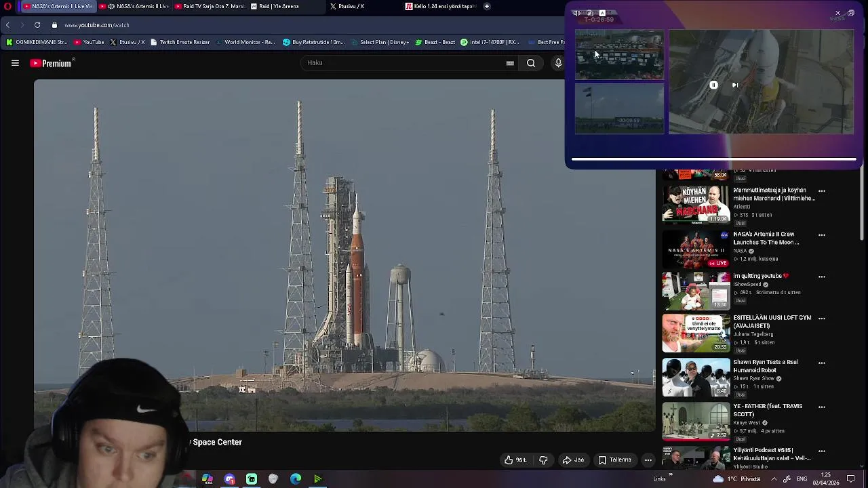Reload the page with refresh icon
Image resolution: width=868 pixels, height=488 pixels.
(37, 25)
